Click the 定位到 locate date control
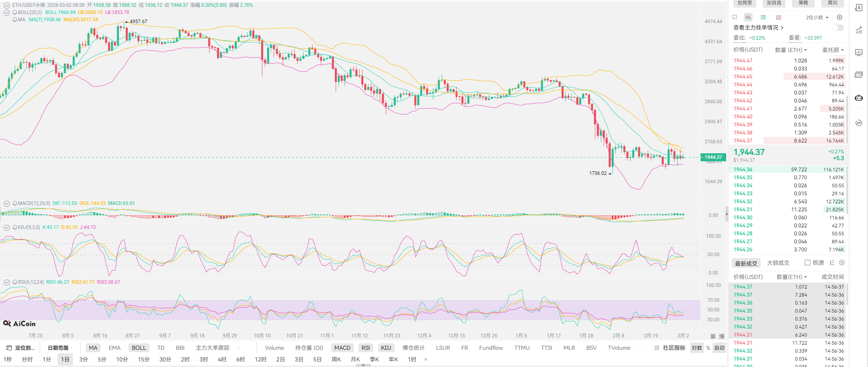The image size is (868, 367). (21, 348)
